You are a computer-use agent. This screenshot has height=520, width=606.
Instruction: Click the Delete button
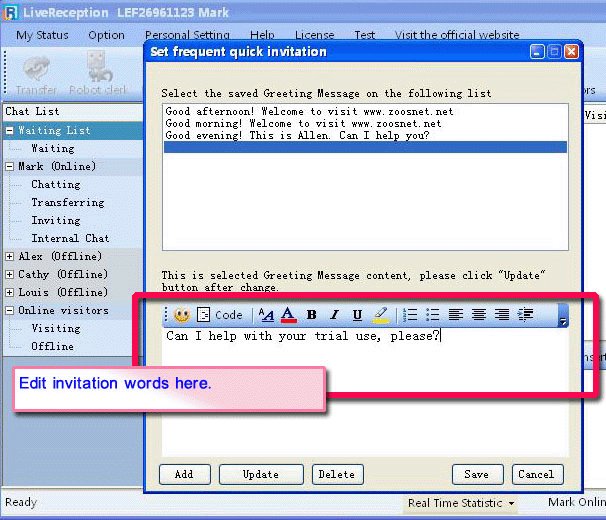(337, 474)
